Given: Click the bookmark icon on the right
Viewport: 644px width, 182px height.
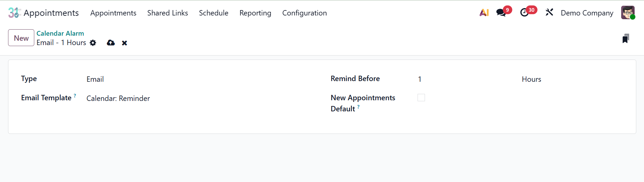Looking at the screenshot, I should (x=625, y=39).
